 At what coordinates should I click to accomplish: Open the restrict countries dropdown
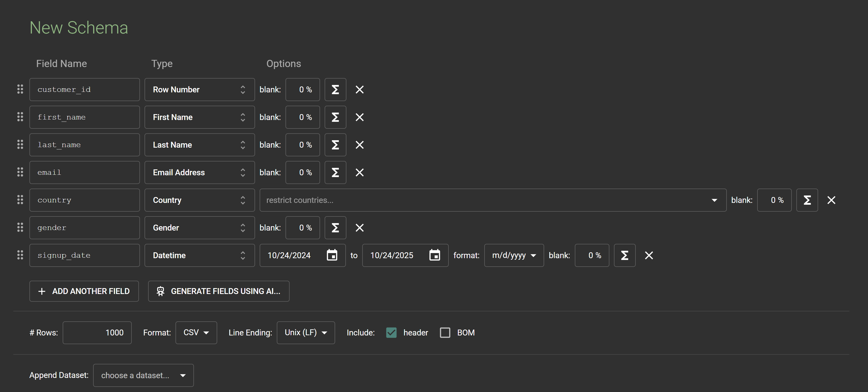tap(492, 200)
